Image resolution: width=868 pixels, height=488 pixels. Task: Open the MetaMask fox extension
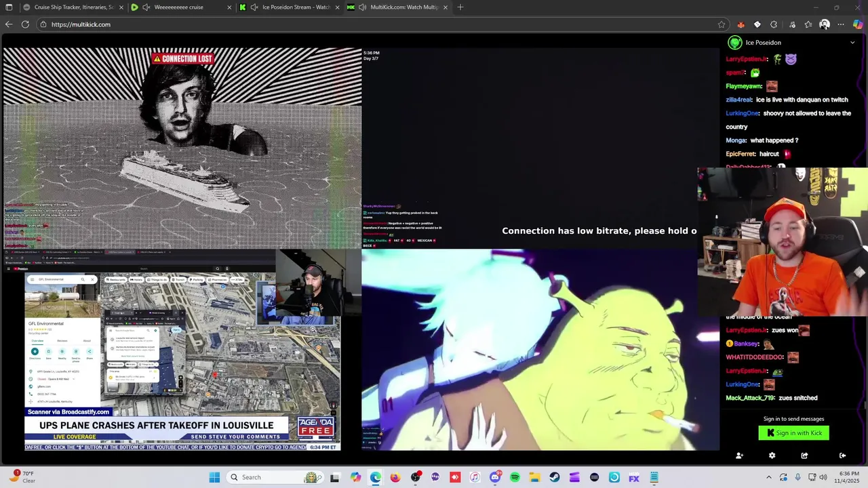pyautogui.click(x=741, y=24)
